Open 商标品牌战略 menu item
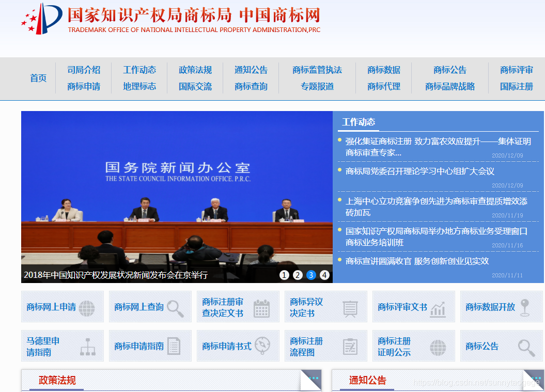The image size is (545, 392). point(450,87)
